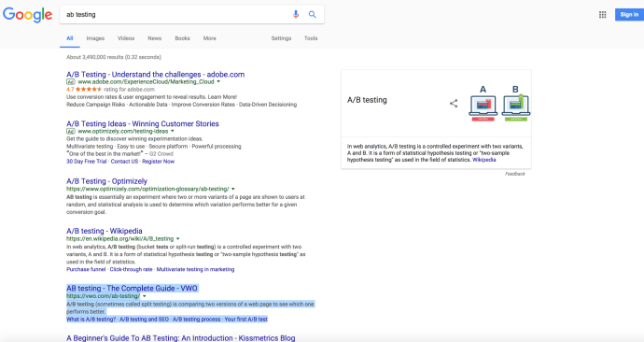Expand dropdown arrow beside vwo.com/ab-testing URL
The image size is (644, 342).
pos(144,296)
